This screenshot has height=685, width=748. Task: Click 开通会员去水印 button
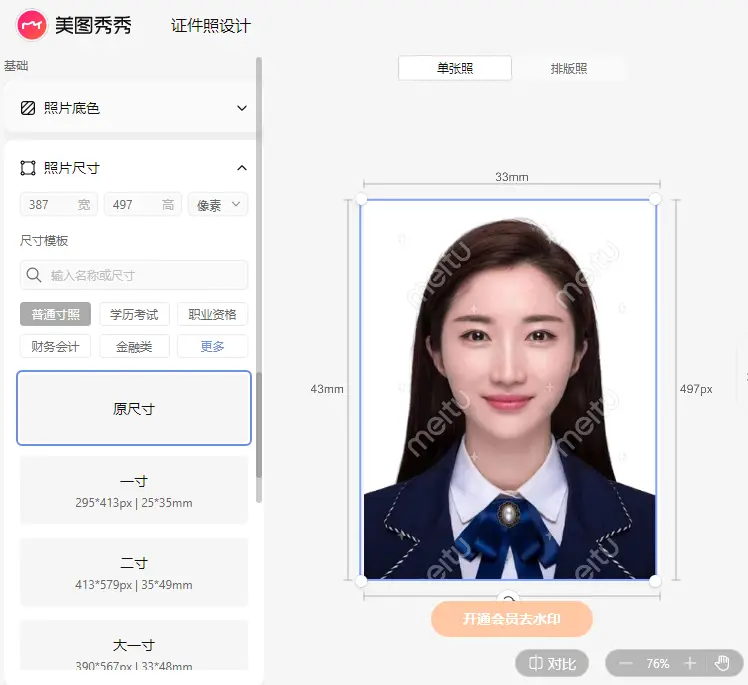click(512, 619)
